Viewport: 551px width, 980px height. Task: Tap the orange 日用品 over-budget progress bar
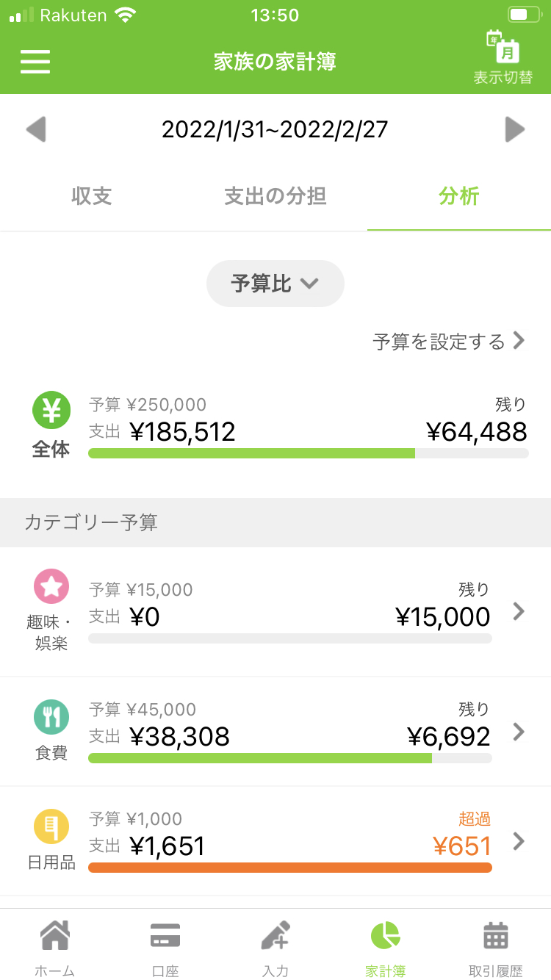pos(290,868)
